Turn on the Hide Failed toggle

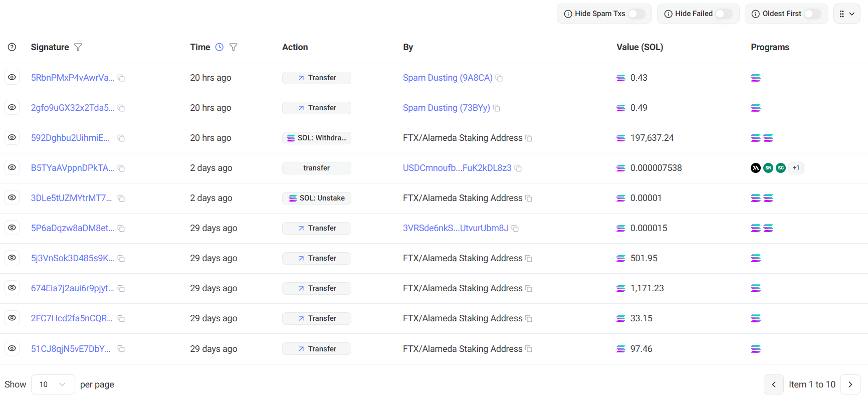(x=724, y=14)
